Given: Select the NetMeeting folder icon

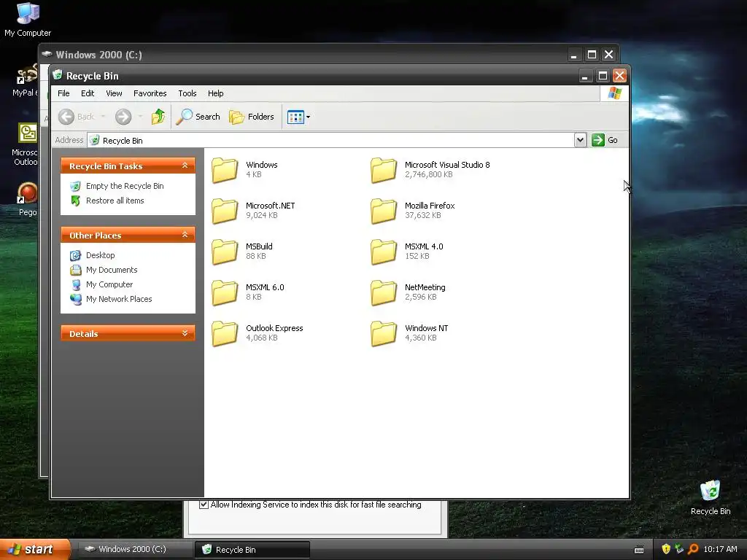Looking at the screenshot, I should [384, 292].
